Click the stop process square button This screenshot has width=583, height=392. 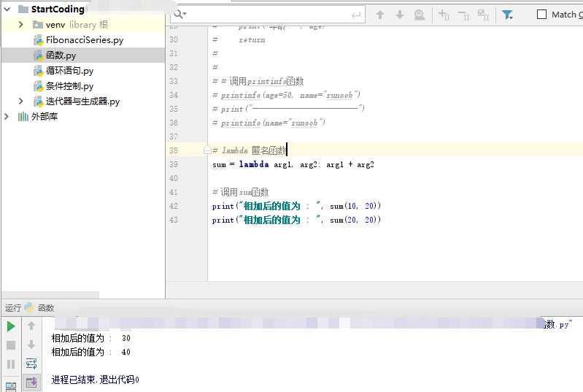click(11, 345)
